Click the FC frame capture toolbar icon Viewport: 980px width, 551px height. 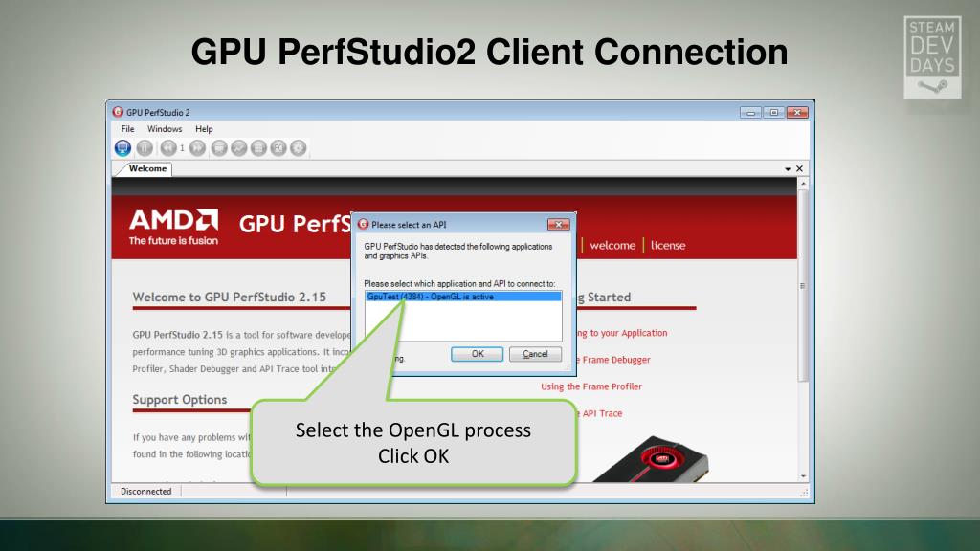[x=278, y=148]
